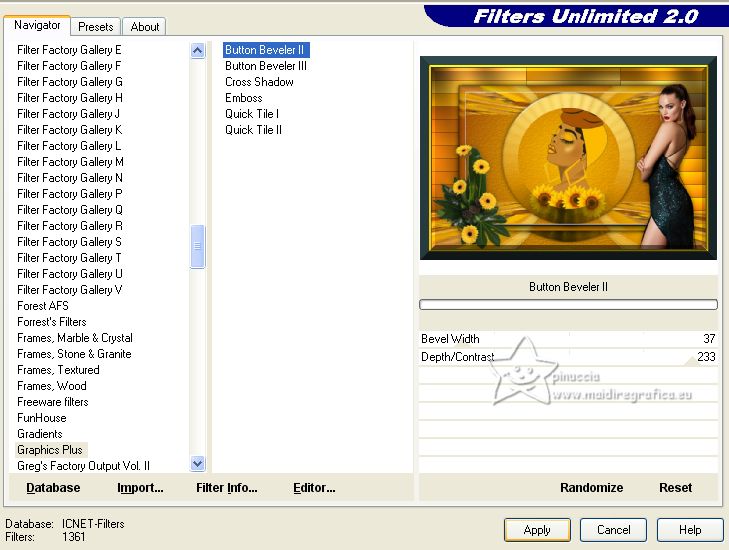Choose the Forrest's Filters category
729x550 pixels.
pyautogui.click(x=52, y=322)
